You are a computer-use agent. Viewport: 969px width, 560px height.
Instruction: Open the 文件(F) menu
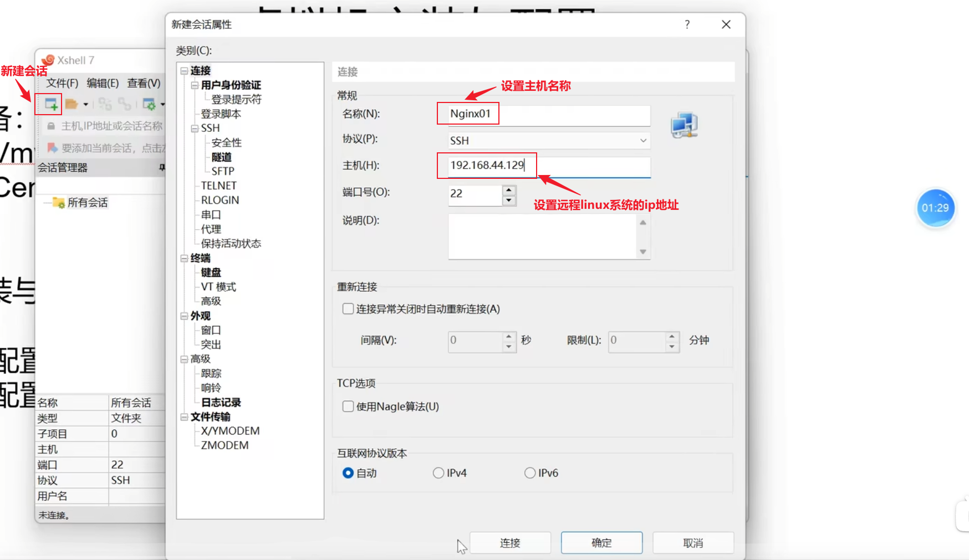point(62,83)
